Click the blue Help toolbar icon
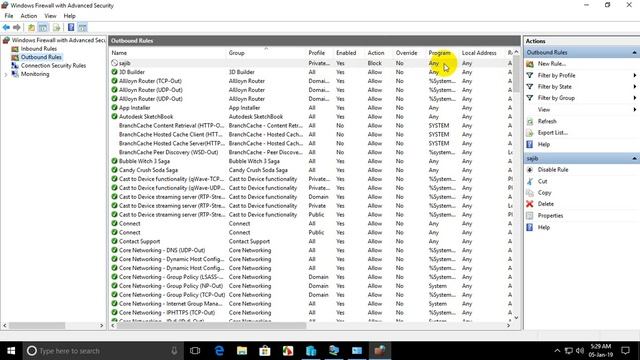This screenshot has width=640, height=360. (71, 27)
